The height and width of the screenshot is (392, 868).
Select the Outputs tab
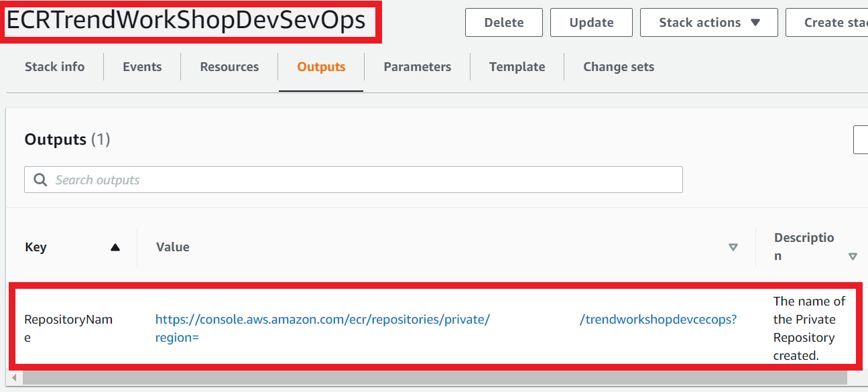[322, 67]
